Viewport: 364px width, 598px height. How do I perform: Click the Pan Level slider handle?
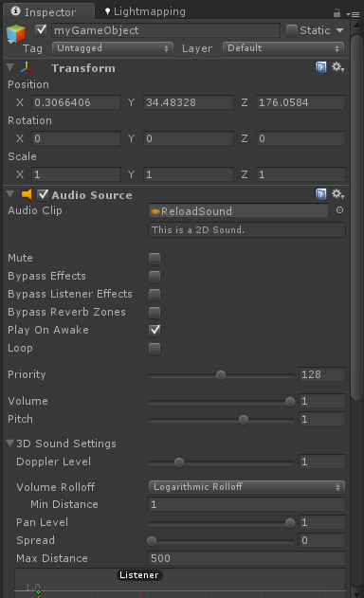pyautogui.click(x=290, y=523)
